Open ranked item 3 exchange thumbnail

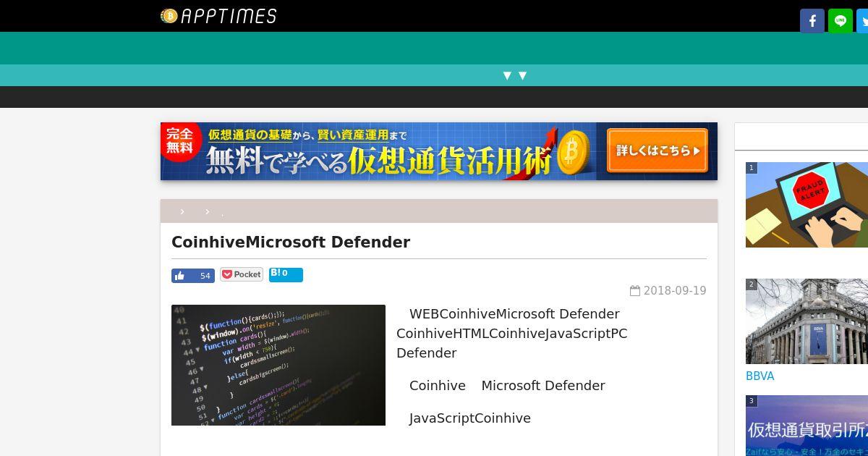pos(807,426)
